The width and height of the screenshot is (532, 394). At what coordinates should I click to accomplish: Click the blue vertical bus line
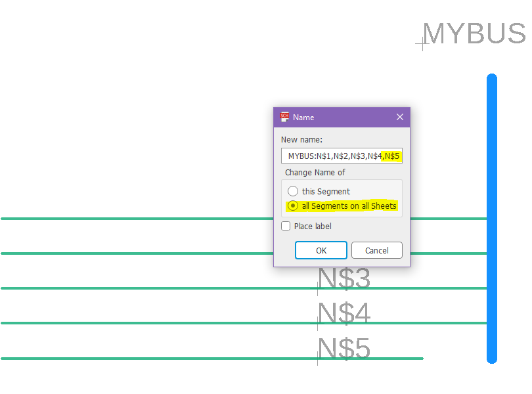pos(492,219)
